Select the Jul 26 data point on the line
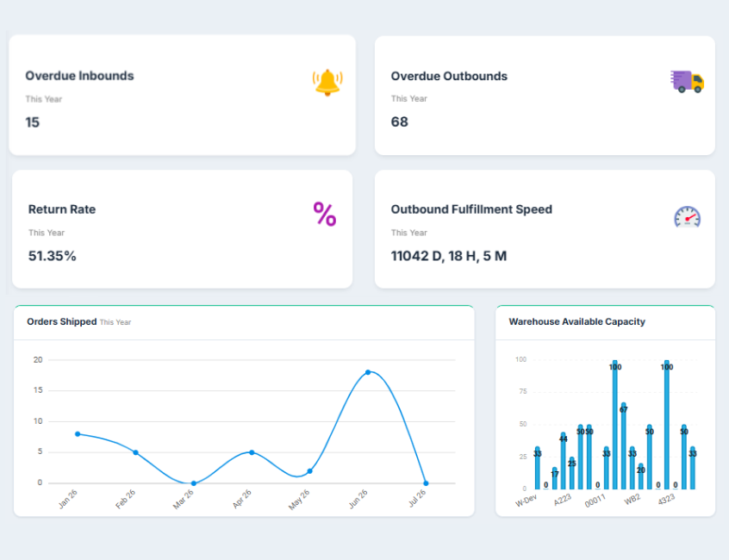 (426, 483)
